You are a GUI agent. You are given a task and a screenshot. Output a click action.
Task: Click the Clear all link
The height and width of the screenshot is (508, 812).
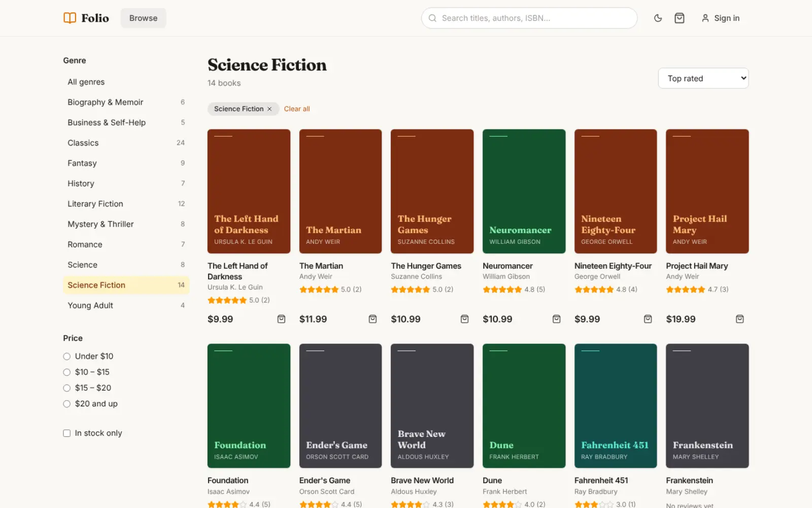297,109
